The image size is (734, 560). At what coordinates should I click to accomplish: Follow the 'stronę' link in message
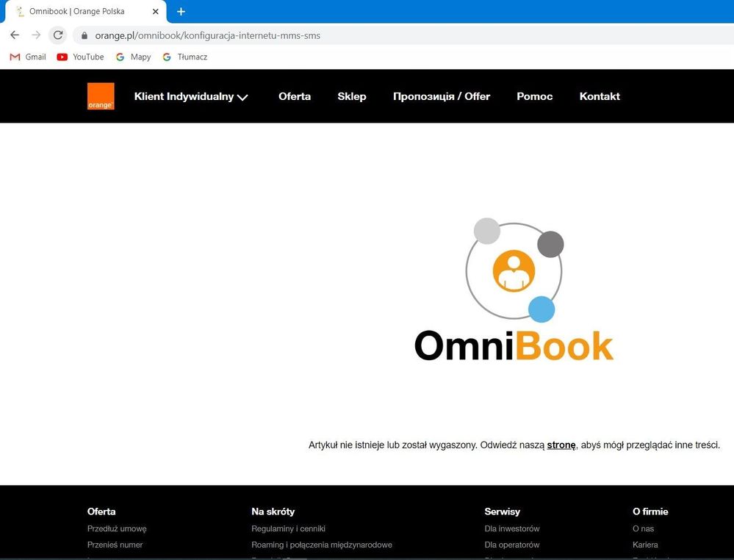[561, 445]
